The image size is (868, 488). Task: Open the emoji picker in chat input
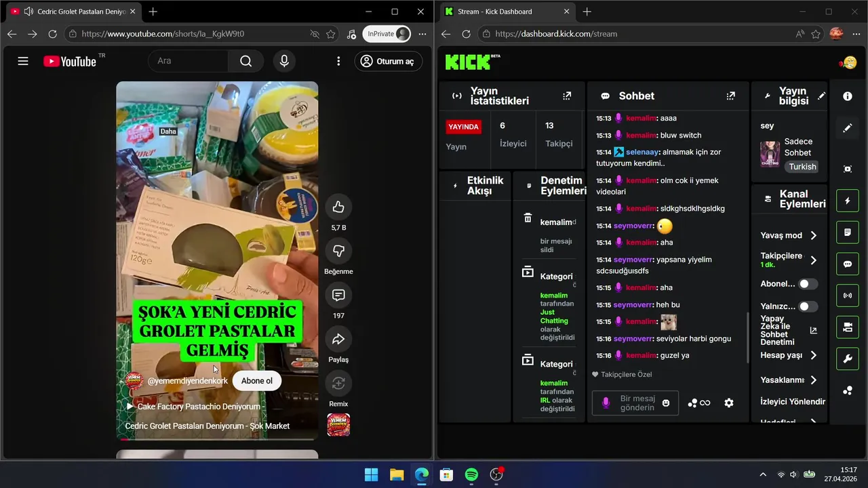point(666,403)
